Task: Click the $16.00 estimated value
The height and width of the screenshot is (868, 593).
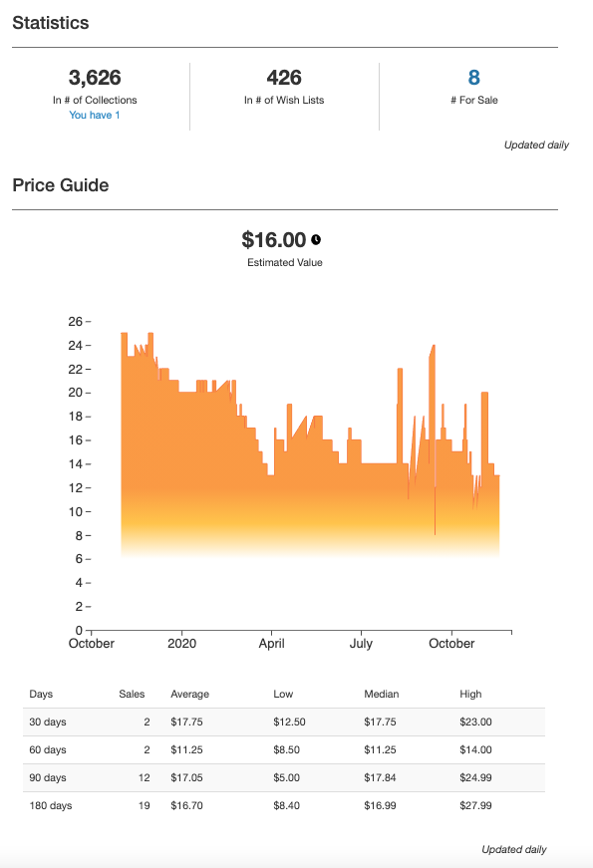Action: [x=273, y=240]
